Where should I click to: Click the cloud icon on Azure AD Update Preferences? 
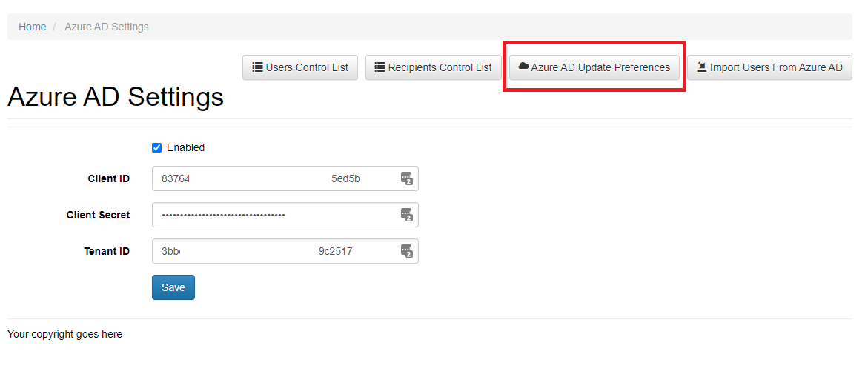click(x=523, y=67)
